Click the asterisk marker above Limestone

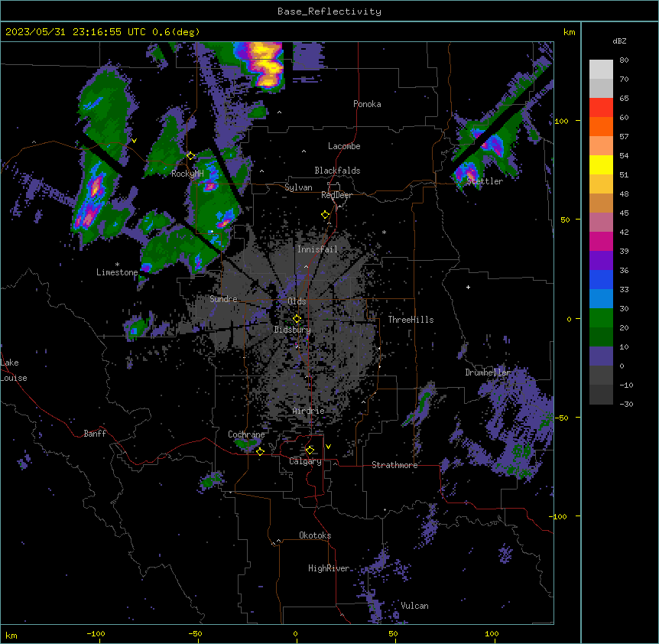click(117, 265)
